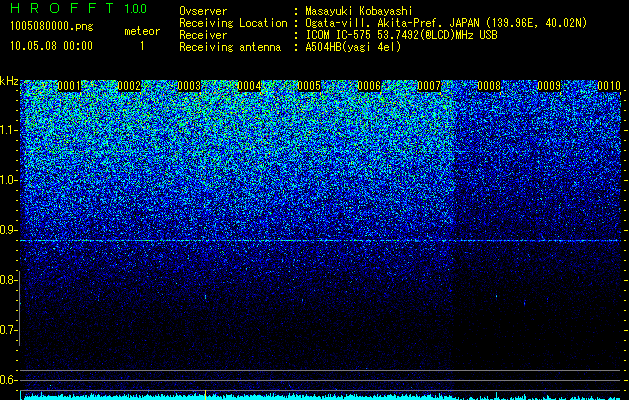Click the 0.6 frequency axis label
The height and width of the screenshot is (400, 629).
tap(8, 380)
